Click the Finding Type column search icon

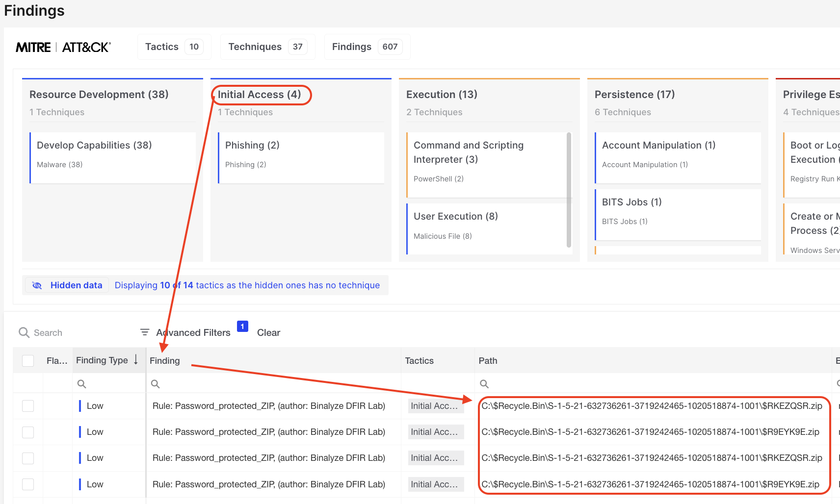(82, 384)
